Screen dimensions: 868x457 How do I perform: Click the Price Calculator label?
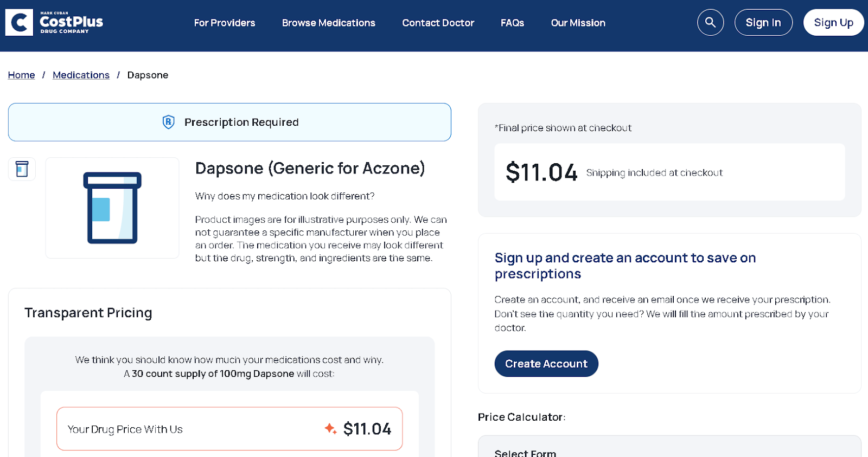coord(521,417)
